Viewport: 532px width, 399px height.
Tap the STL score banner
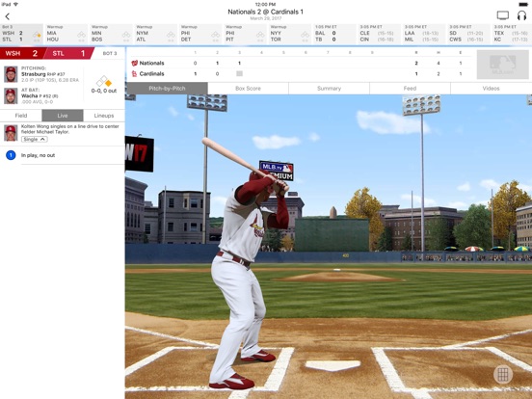point(68,53)
